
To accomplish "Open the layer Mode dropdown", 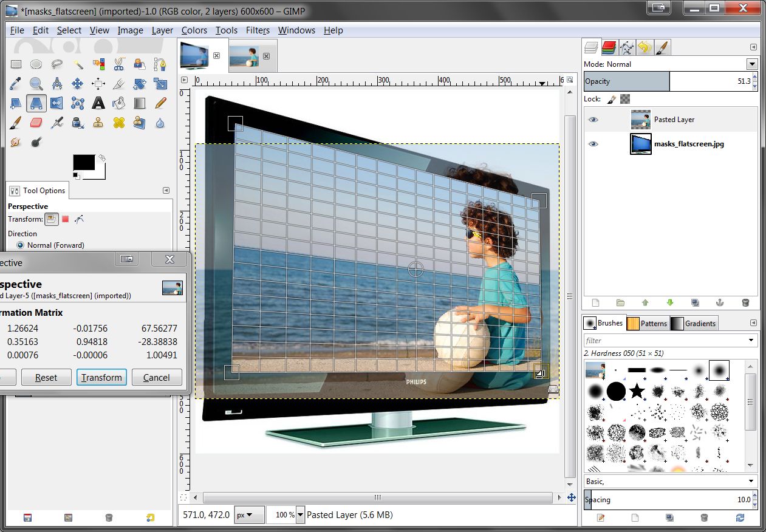I will coord(752,64).
